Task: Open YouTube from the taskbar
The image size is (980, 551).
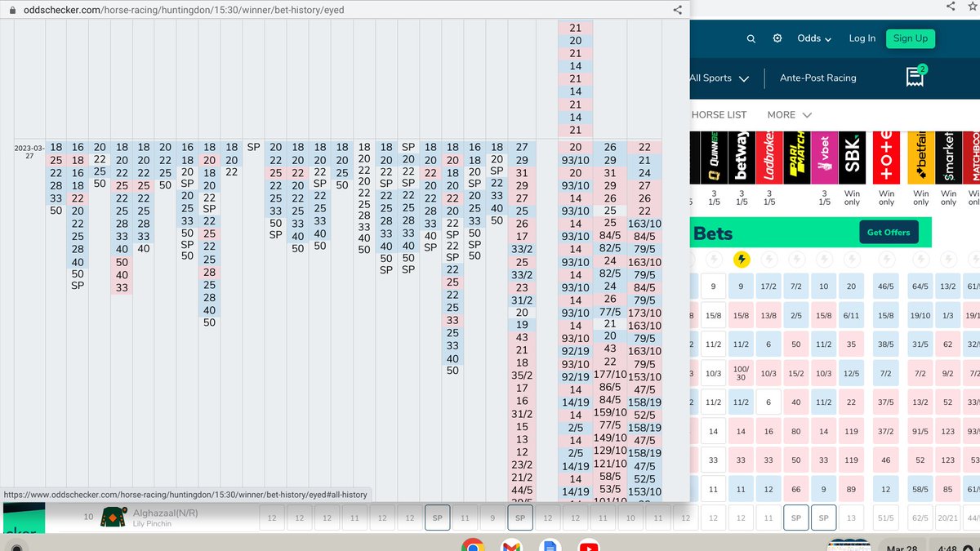Action: point(589,548)
